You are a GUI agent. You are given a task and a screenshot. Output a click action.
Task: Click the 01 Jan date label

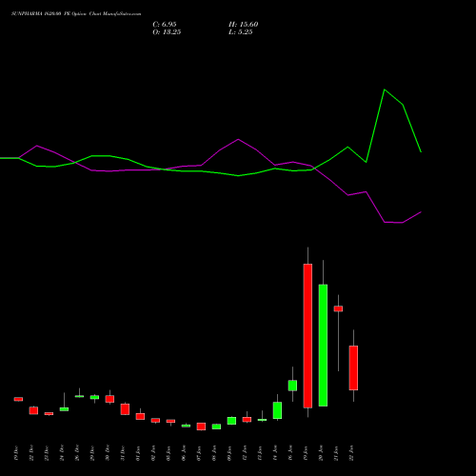[x=138, y=453]
